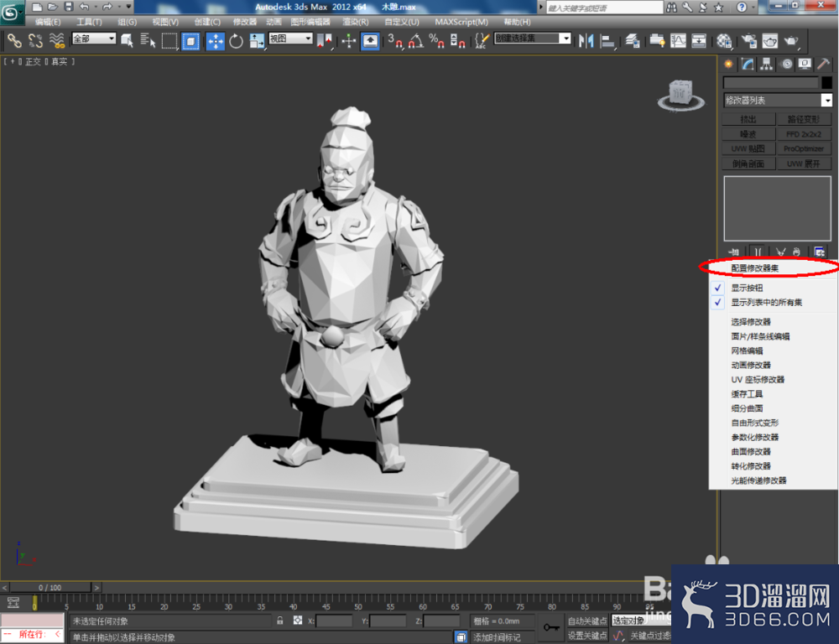Open the Rendered Frame Window
839x644 pixels.
tap(770, 40)
